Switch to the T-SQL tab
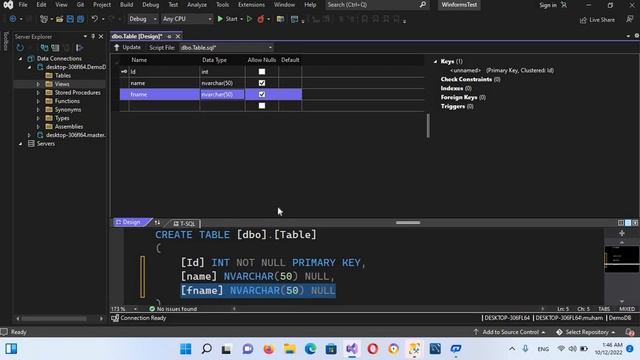This screenshot has width=640, height=360. pyautogui.click(x=184, y=223)
